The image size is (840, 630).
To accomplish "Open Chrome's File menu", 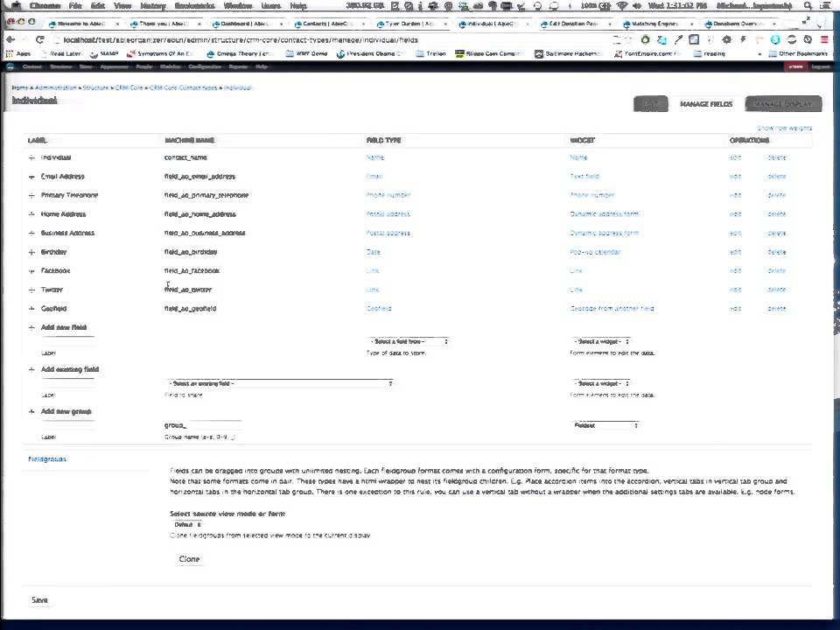I will point(75,6).
